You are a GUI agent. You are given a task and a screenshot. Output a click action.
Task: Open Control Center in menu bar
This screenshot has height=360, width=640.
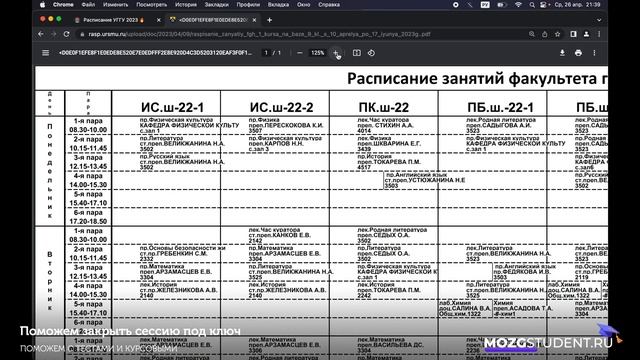tap(543, 5)
